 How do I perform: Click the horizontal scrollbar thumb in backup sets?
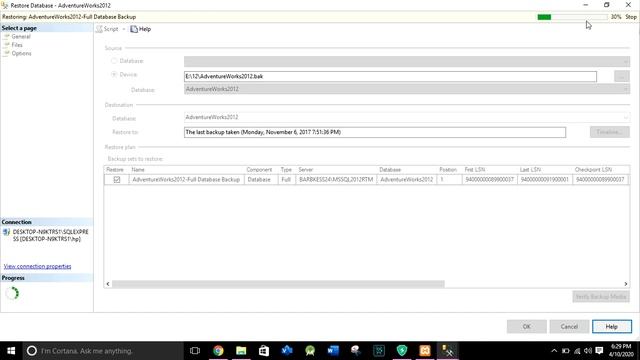coord(278,284)
